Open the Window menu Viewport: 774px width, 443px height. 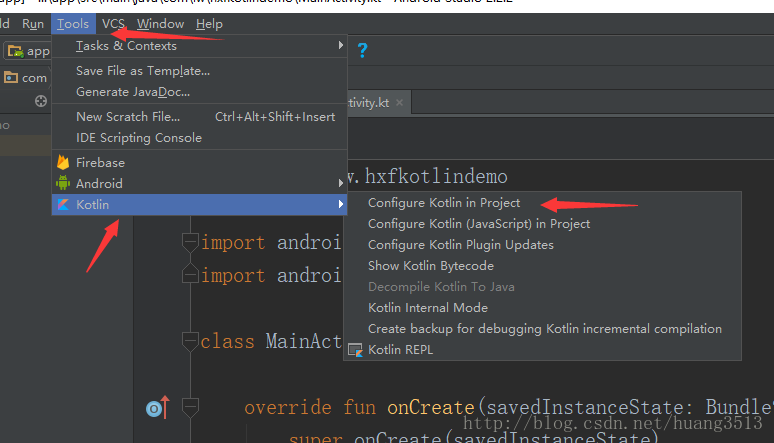click(160, 24)
